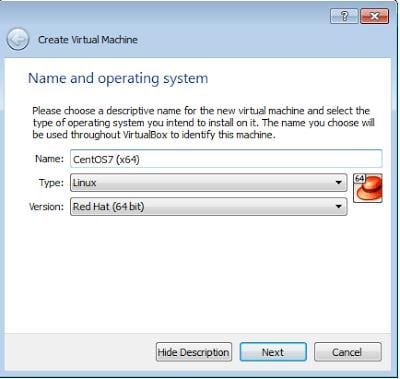The width and height of the screenshot is (400, 379).
Task: Click the 'Version:' label
Action: [x=46, y=207]
